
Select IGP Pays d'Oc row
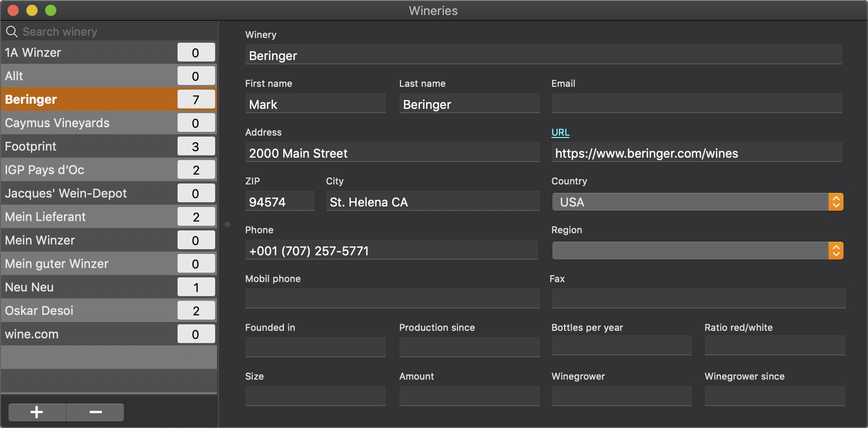click(x=109, y=169)
